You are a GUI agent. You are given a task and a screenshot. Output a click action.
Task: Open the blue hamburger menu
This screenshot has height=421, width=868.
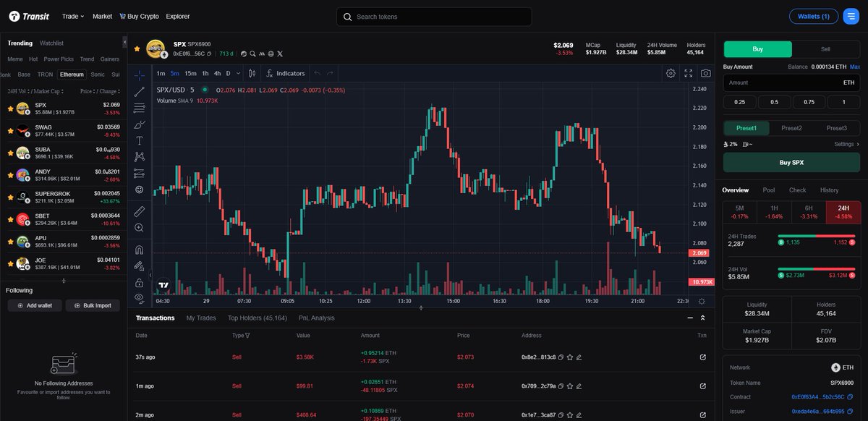click(x=851, y=16)
